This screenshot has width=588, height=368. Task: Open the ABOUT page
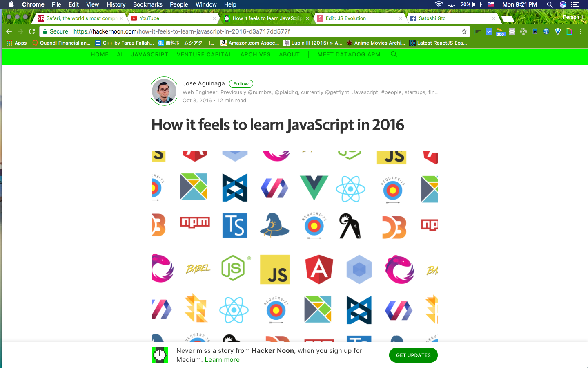tap(290, 54)
